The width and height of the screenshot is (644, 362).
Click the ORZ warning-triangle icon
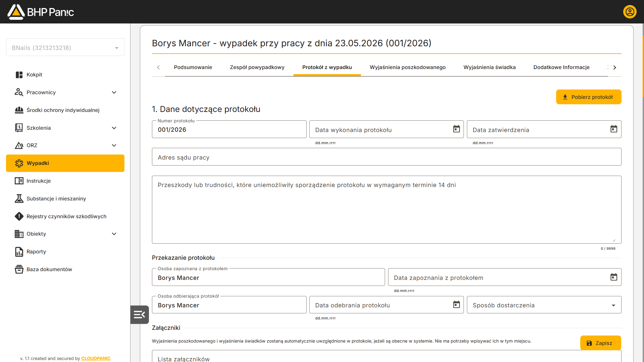(x=19, y=145)
